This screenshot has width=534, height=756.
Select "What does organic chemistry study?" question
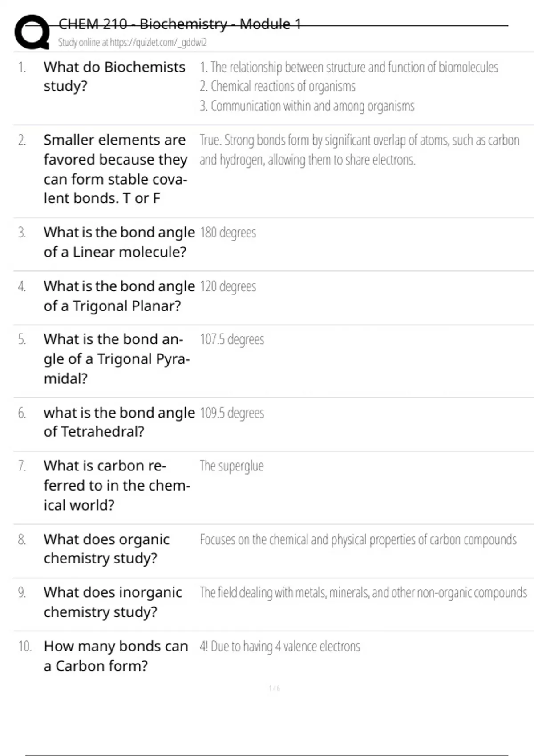[x=106, y=548]
